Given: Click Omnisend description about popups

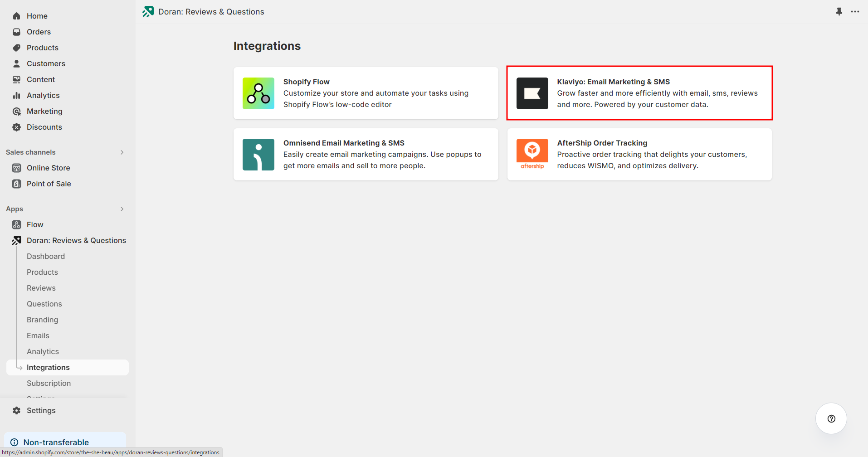Looking at the screenshot, I should 382,160.
